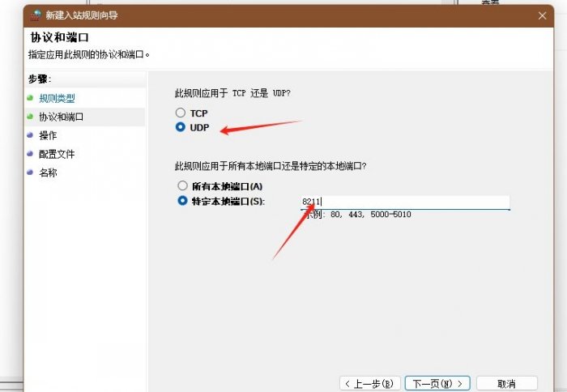This screenshot has width=567, height=392.
Task: Focus the port field containing 8211
Action: coord(403,202)
